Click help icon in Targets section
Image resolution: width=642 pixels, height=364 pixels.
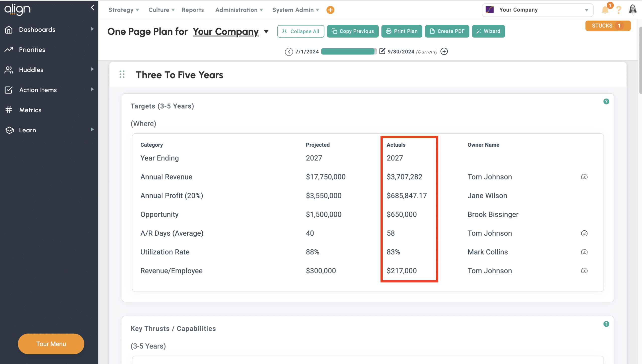(606, 102)
